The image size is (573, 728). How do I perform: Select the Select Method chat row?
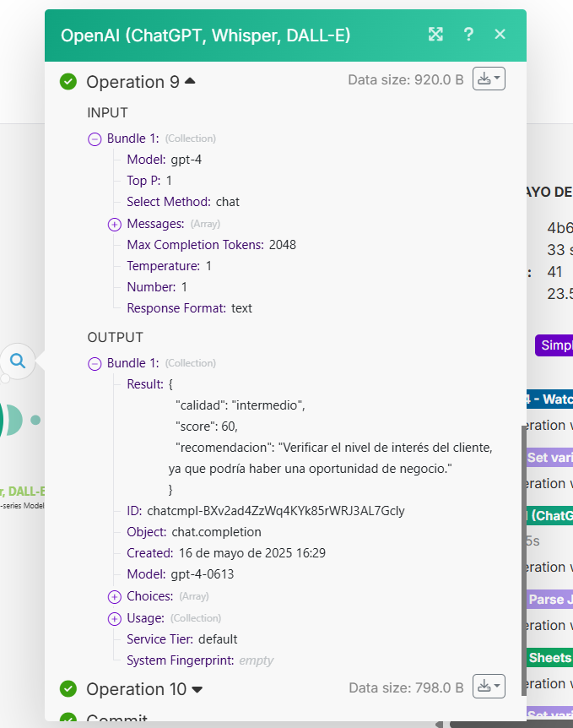(183, 202)
